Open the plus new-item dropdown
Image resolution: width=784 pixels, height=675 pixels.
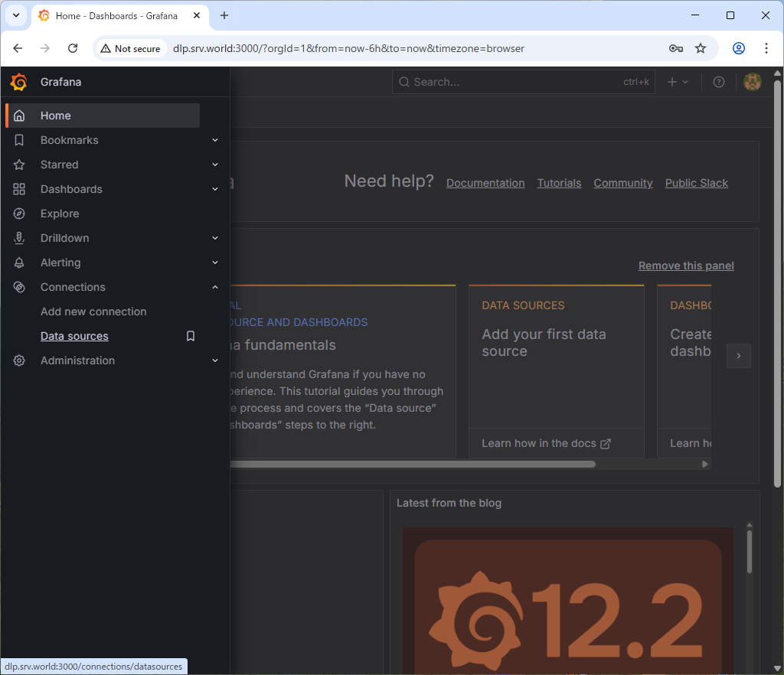pos(678,82)
